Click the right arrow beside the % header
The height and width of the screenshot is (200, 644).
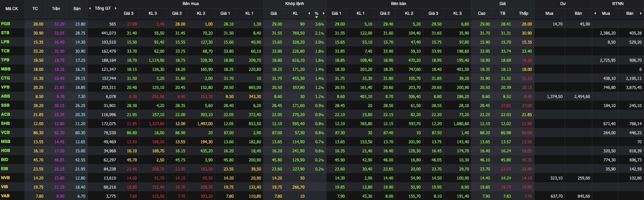click(x=324, y=13)
